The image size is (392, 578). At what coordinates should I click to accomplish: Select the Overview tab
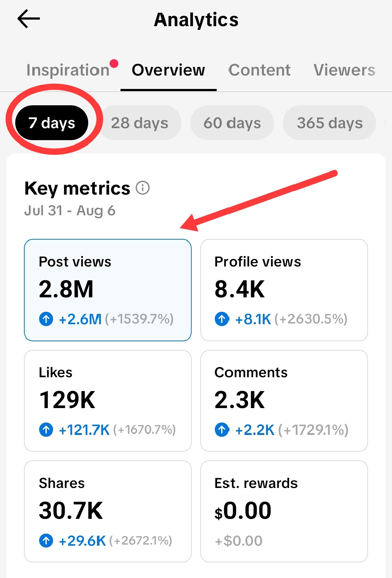click(x=168, y=70)
